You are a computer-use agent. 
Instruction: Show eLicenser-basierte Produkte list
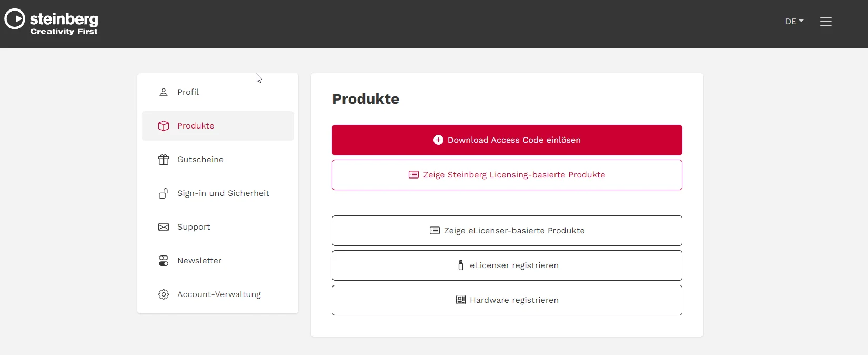click(507, 231)
